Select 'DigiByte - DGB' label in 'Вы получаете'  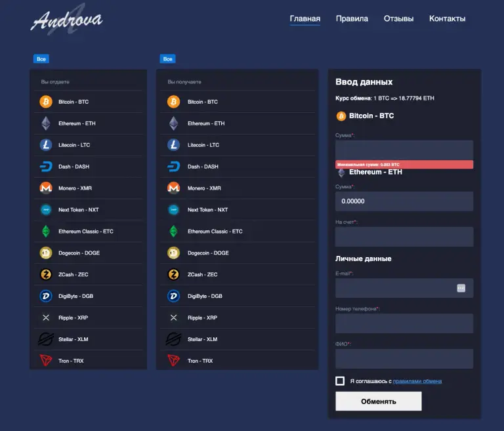(205, 296)
